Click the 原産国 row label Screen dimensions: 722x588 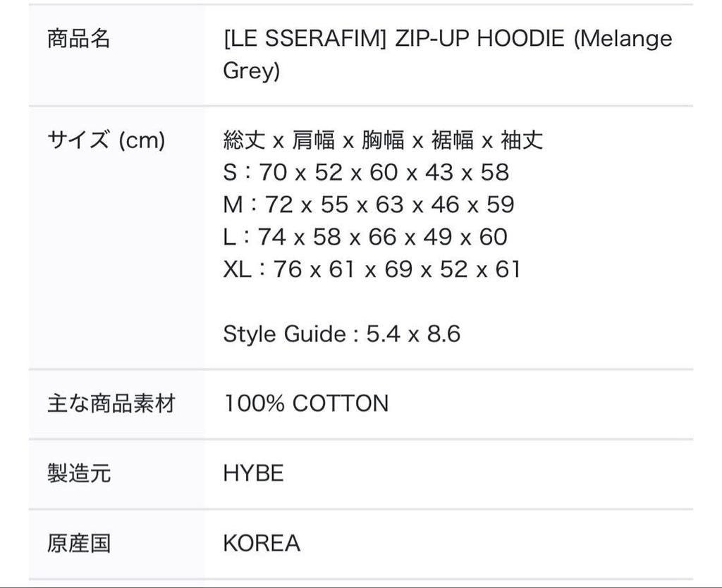coord(78,544)
